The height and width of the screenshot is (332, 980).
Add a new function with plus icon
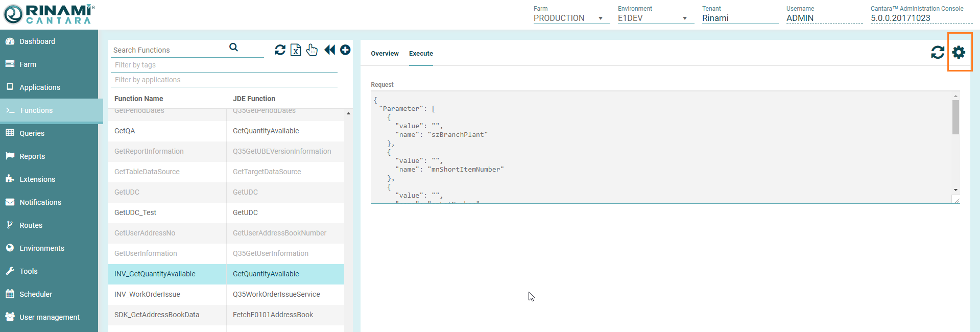(x=345, y=50)
